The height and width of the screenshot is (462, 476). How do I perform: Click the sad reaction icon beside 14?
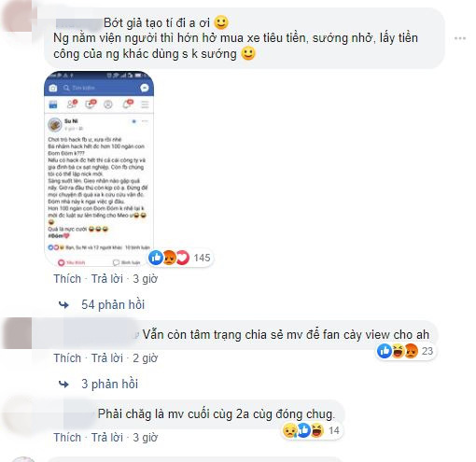click(289, 430)
